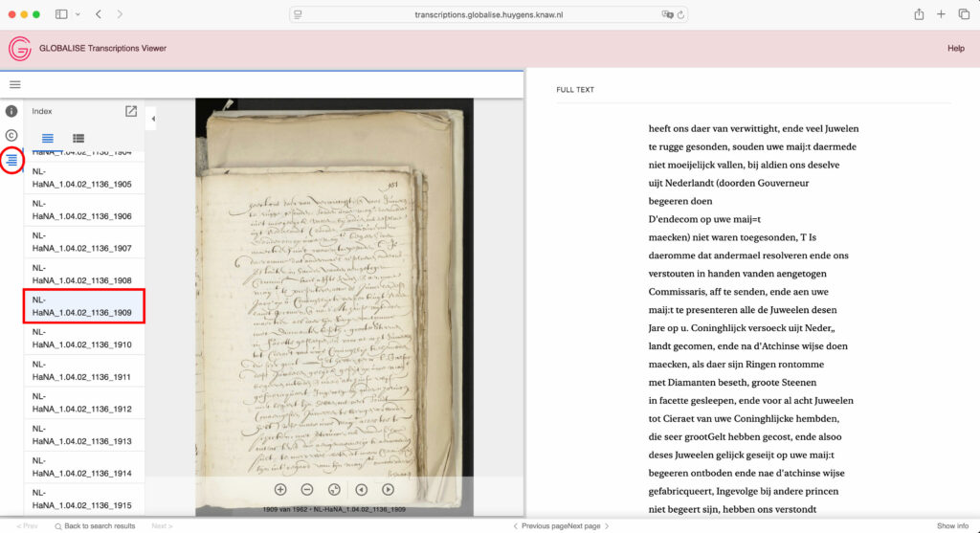Go to next scan with right arrow
The width and height of the screenshot is (980, 533).
[389, 489]
